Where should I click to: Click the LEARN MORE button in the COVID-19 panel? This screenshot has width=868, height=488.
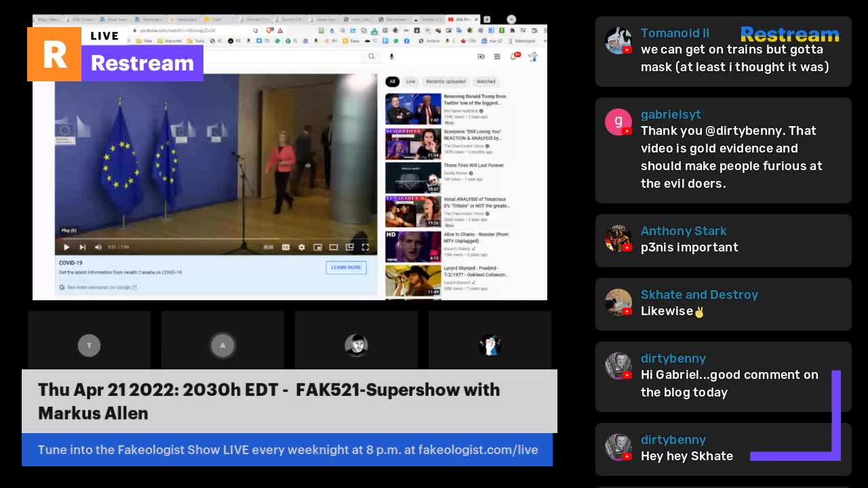[x=346, y=268]
